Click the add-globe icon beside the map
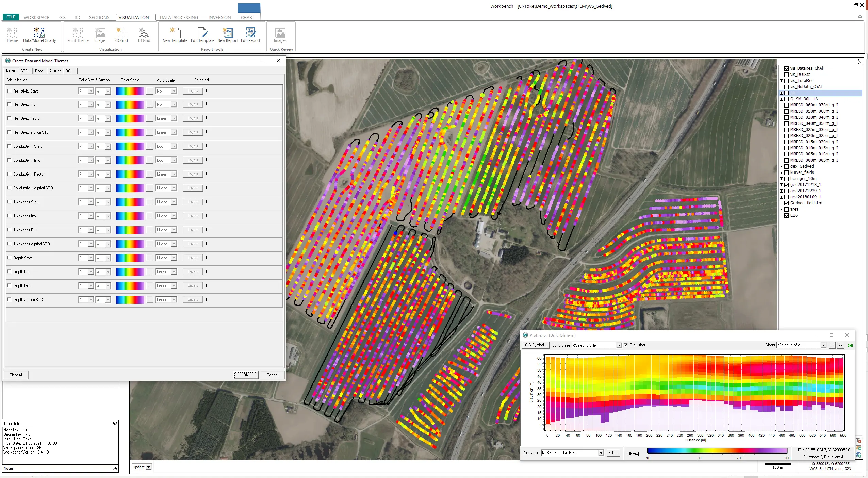The height and width of the screenshot is (478, 868). tap(858, 455)
